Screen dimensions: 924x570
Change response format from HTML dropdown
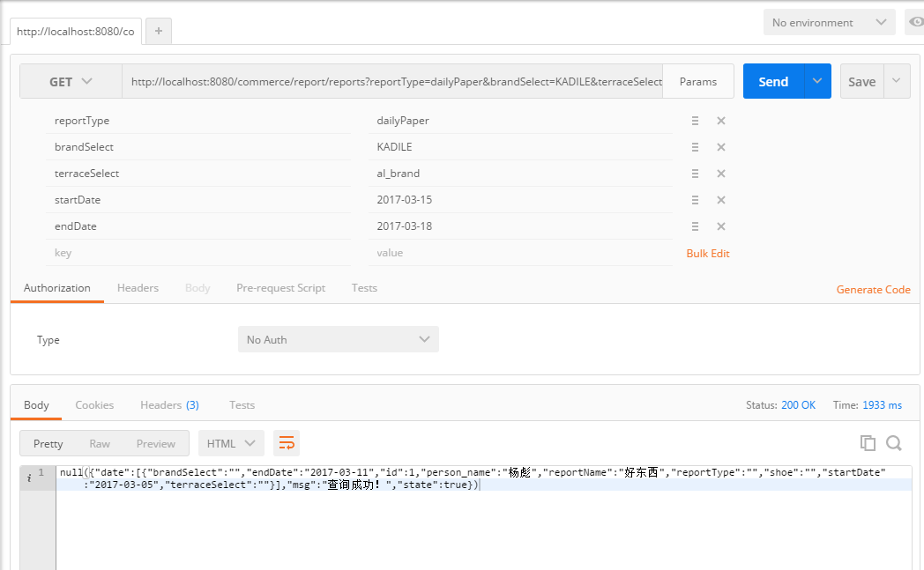tap(231, 443)
